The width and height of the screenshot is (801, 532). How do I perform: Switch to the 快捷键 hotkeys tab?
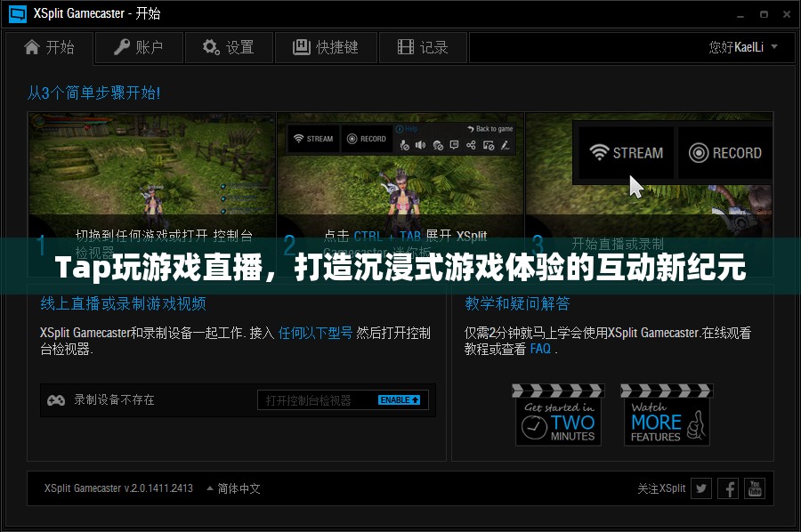(326, 47)
